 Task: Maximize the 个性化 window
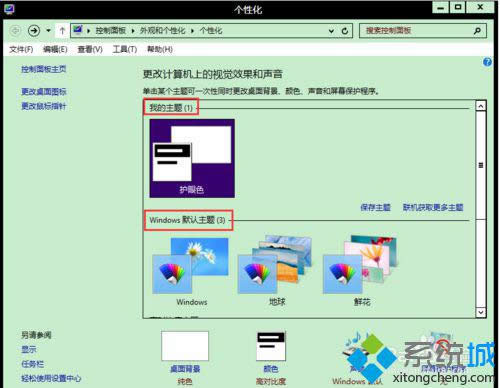tap(458, 7)
